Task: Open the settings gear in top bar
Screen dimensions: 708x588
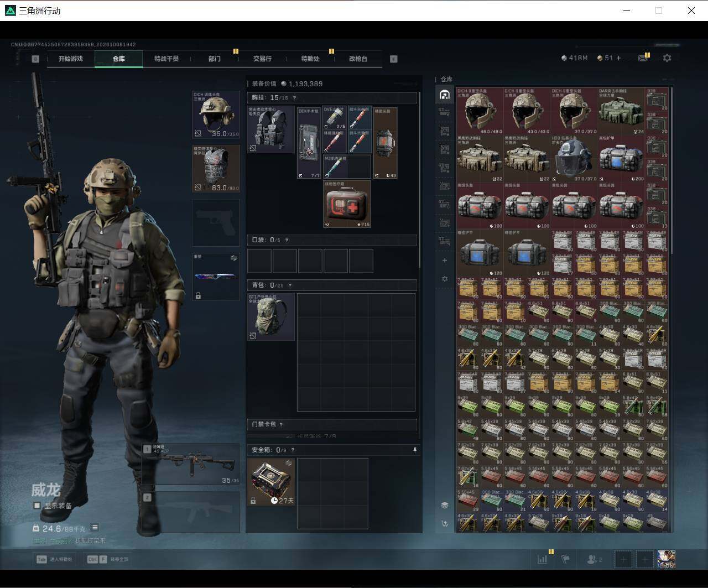Action: pos(667,58)
